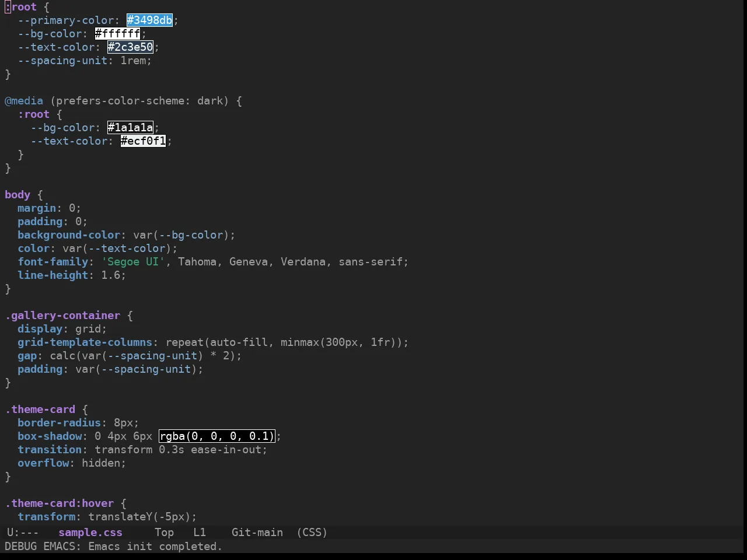Click 'display' property in gallery-container
The image size is (747, 560).
tap(40, 329)
